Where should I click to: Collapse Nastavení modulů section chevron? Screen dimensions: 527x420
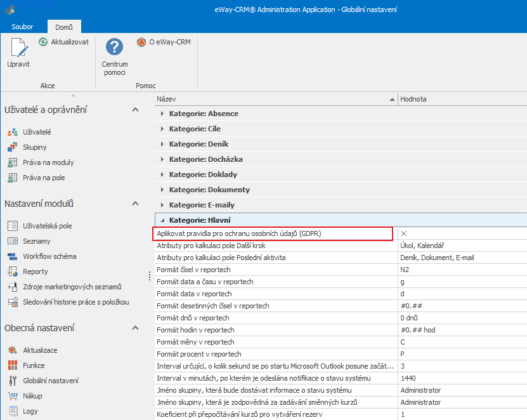coord(136,204)
